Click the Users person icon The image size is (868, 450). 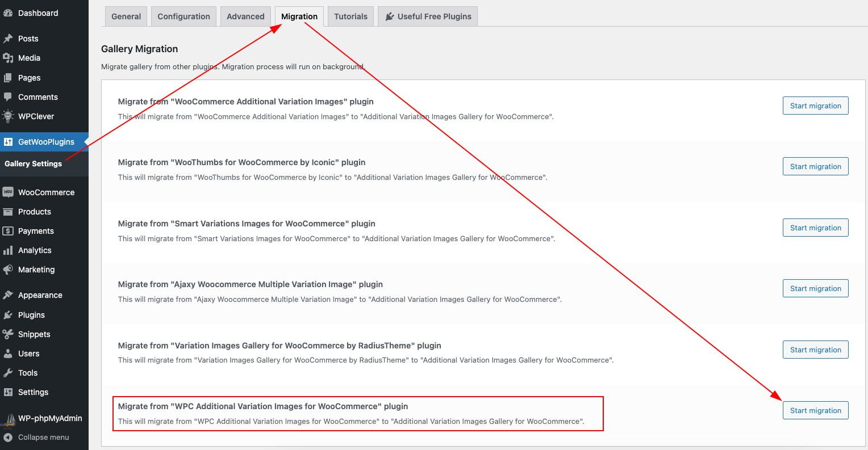pos(8,354)
